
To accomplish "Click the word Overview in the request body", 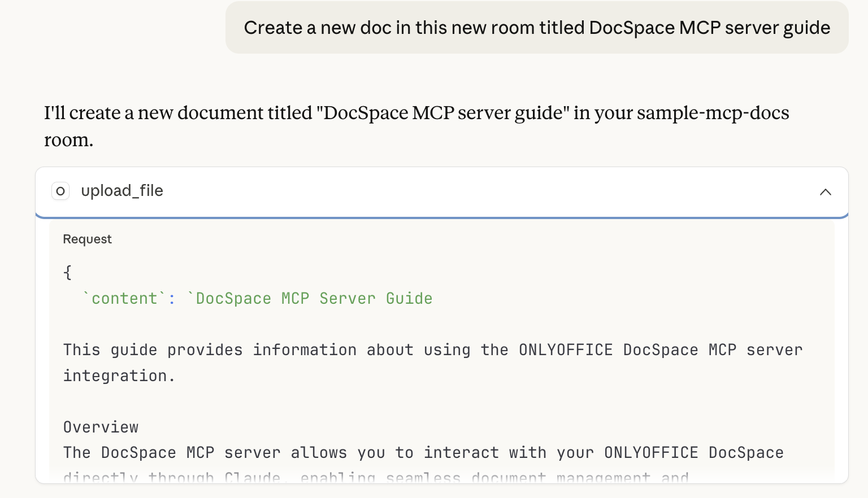I will click(x=101, y=427).
